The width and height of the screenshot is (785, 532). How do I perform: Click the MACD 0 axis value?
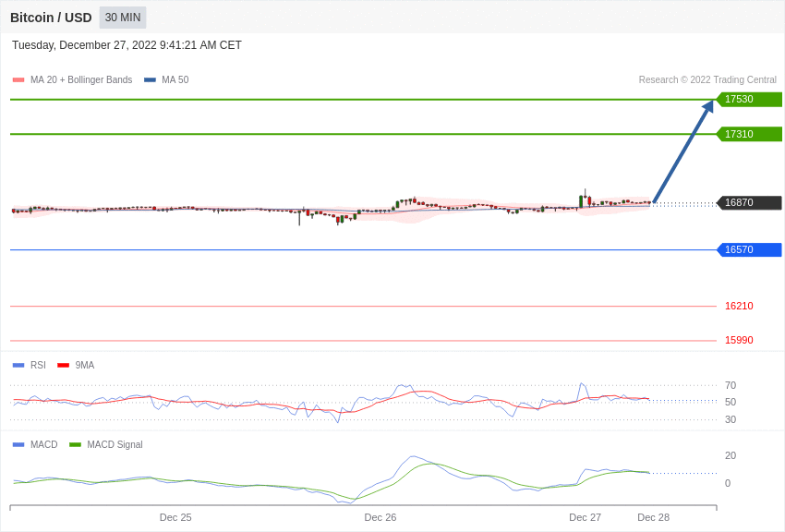pyautogui.click(x=728, y=483)
